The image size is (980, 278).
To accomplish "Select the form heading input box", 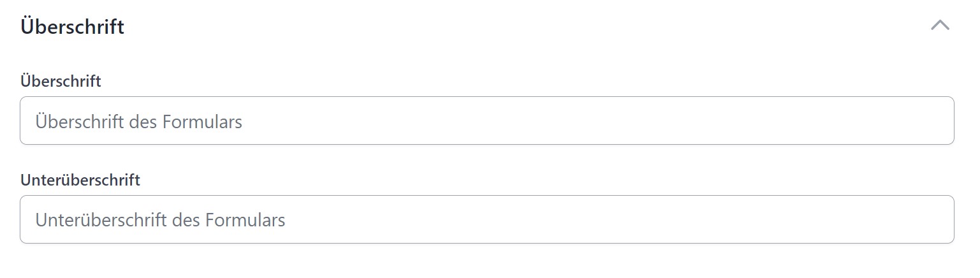I will [486, 121].
